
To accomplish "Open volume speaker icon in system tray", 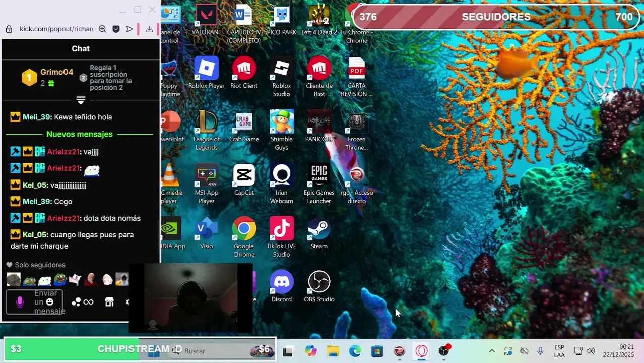I will [591, 351].
